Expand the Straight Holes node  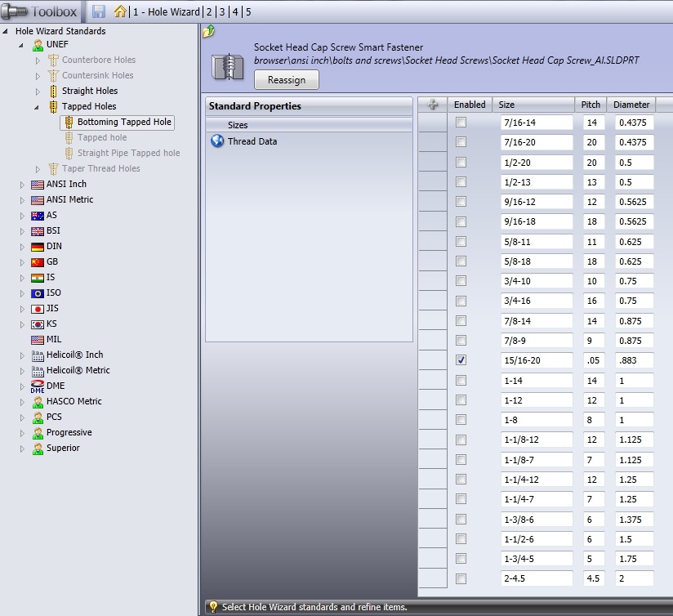(x=38, y=92)
